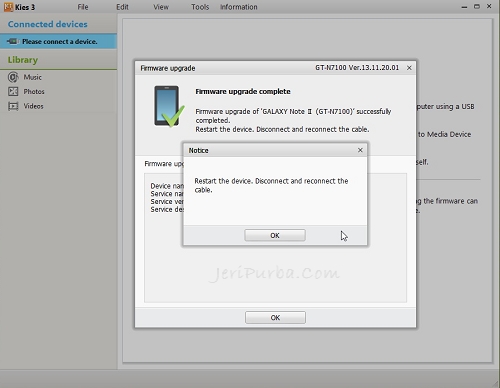500x388 pixels.
Task: Click OK in the Notice dialog
Action: [x=275, y=235]
